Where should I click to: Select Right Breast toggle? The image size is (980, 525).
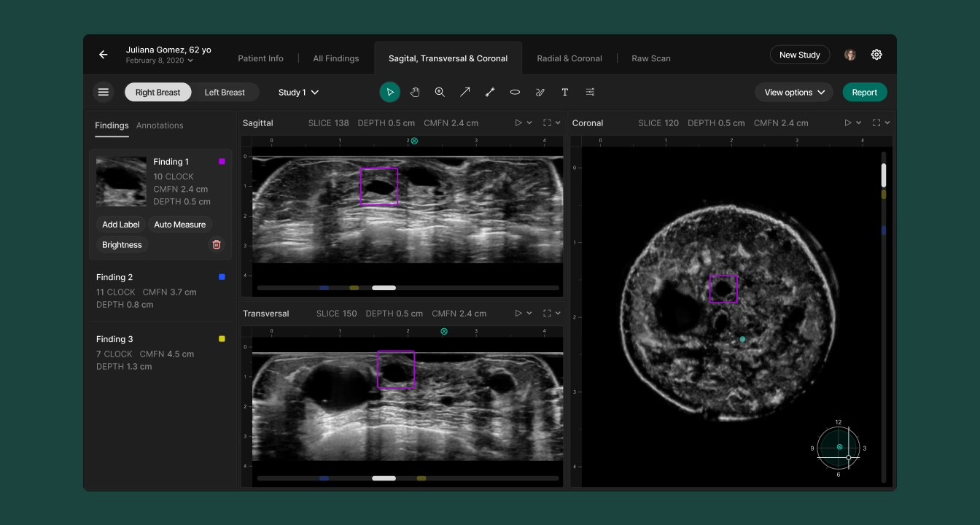[x=157, y=93]
